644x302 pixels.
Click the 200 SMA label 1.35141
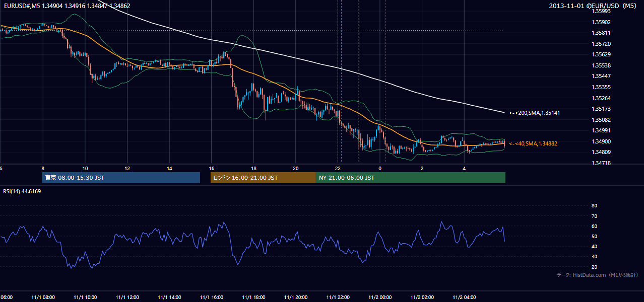point(535,113)
